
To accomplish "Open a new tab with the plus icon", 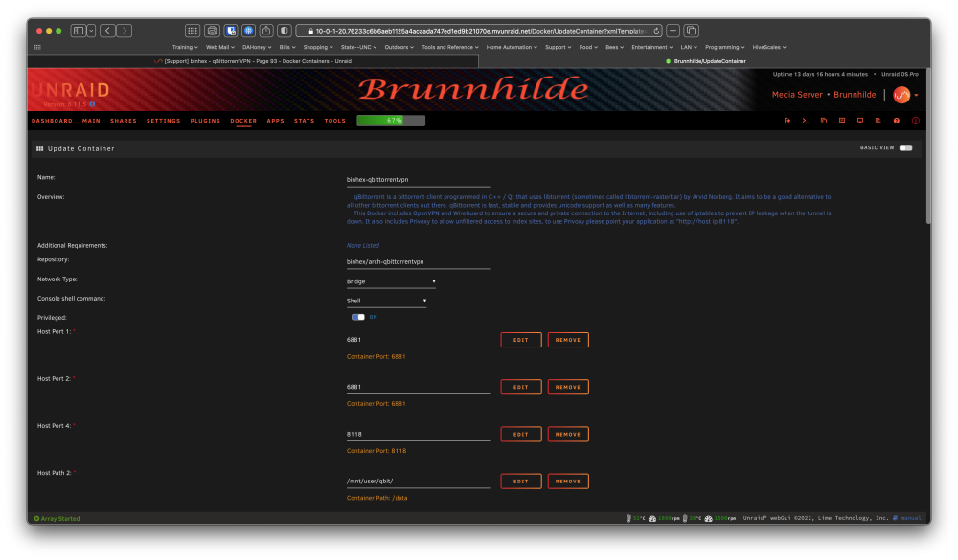I will coord(673,31).
